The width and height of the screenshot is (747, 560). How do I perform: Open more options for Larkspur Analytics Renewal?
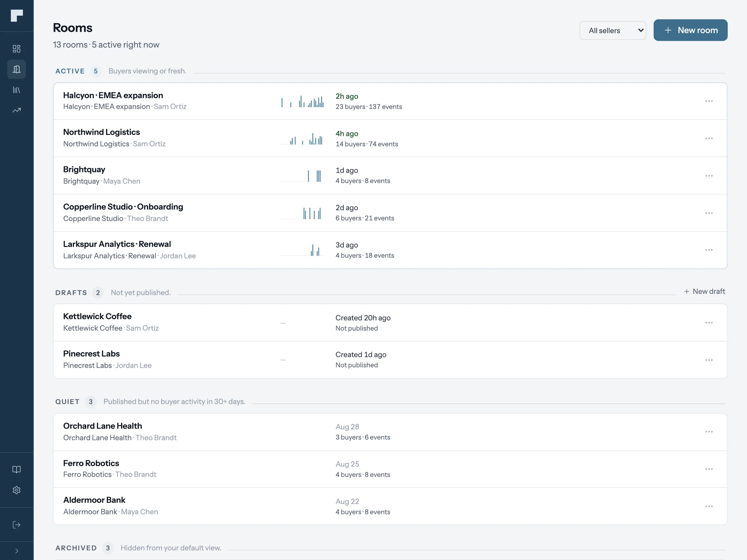coord(709,250)
